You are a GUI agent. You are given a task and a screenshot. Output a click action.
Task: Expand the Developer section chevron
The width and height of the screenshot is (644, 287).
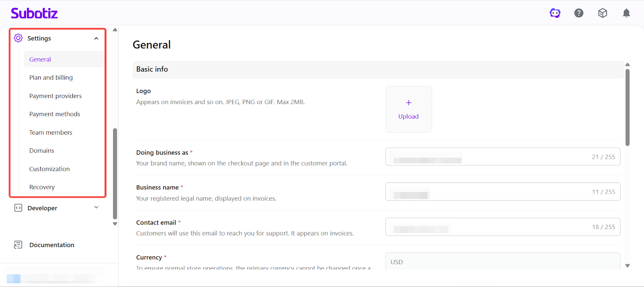click(96, 207)
